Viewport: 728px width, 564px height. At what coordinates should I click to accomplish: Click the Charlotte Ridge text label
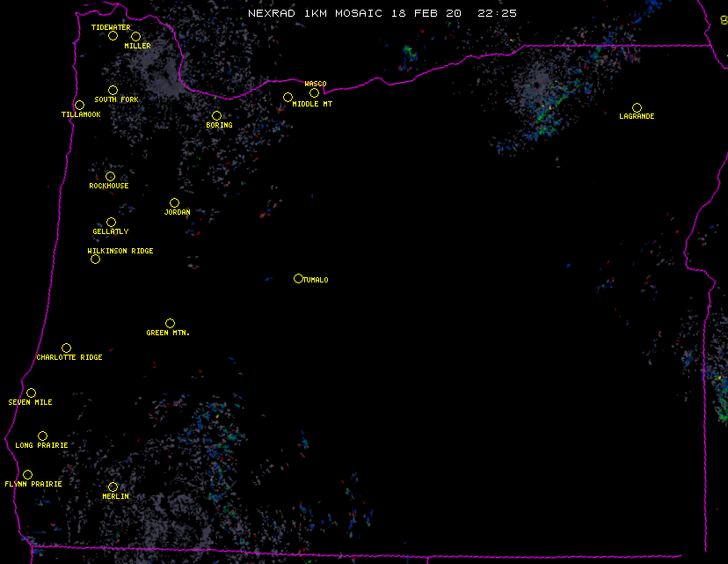tap(69, 358)
